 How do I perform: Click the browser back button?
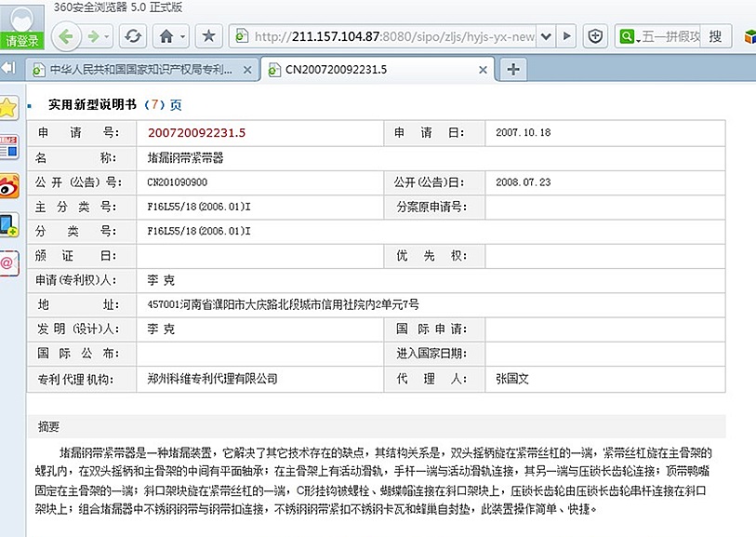(65, 36)
